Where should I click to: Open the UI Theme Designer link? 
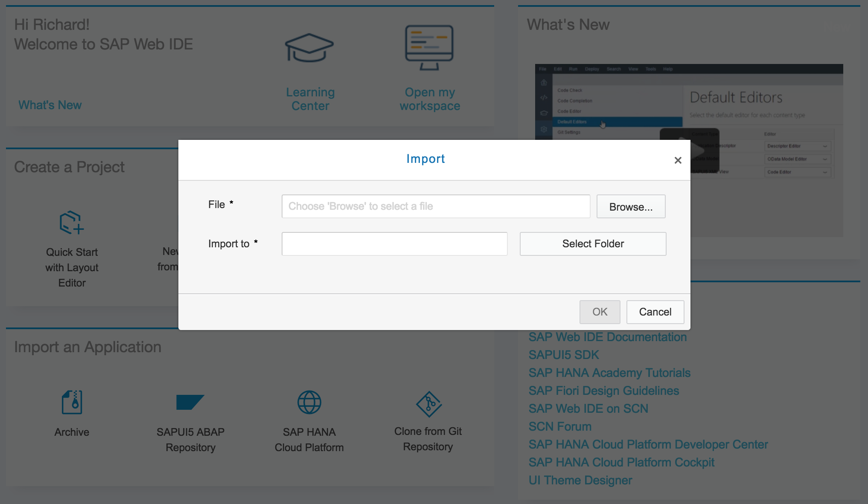coord(580,480)
